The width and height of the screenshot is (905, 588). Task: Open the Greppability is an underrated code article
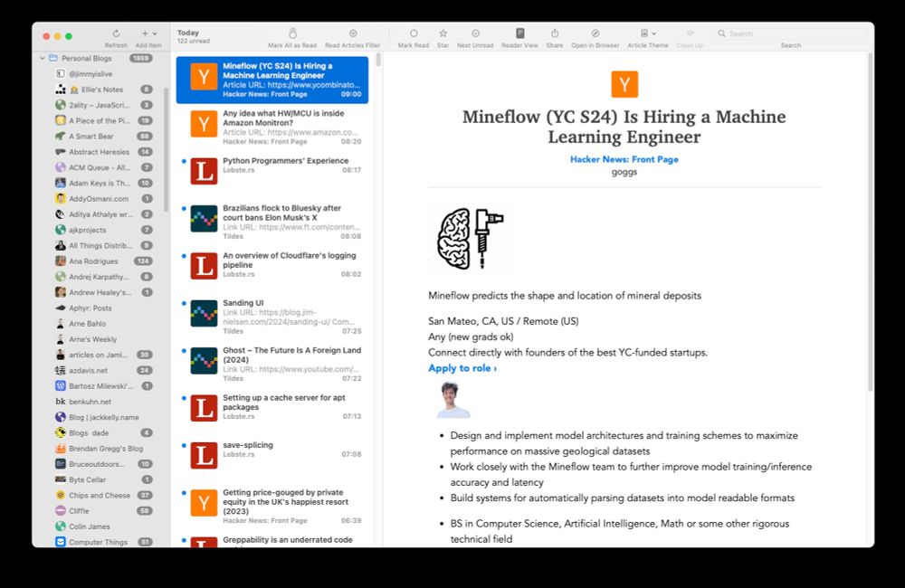(x=272, y=541)
